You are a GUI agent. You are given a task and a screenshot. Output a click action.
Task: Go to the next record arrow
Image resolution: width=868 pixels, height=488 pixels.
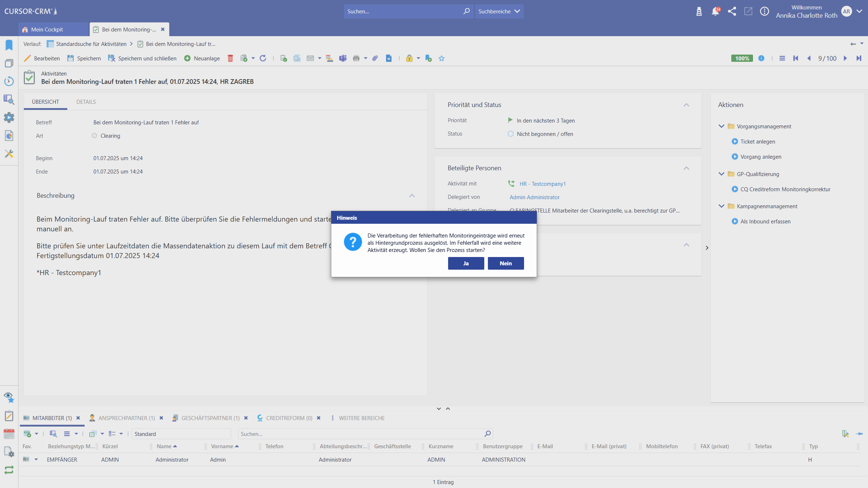point(845,58)
